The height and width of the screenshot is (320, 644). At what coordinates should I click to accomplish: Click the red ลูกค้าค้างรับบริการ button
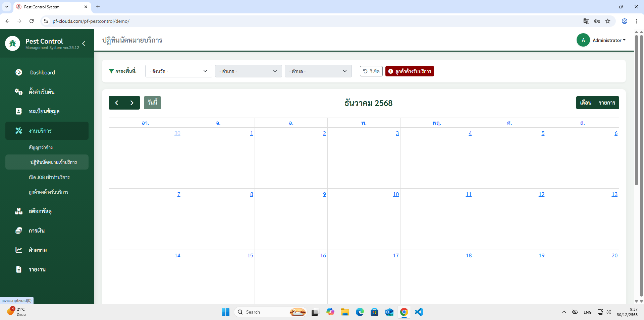point(410,71)
